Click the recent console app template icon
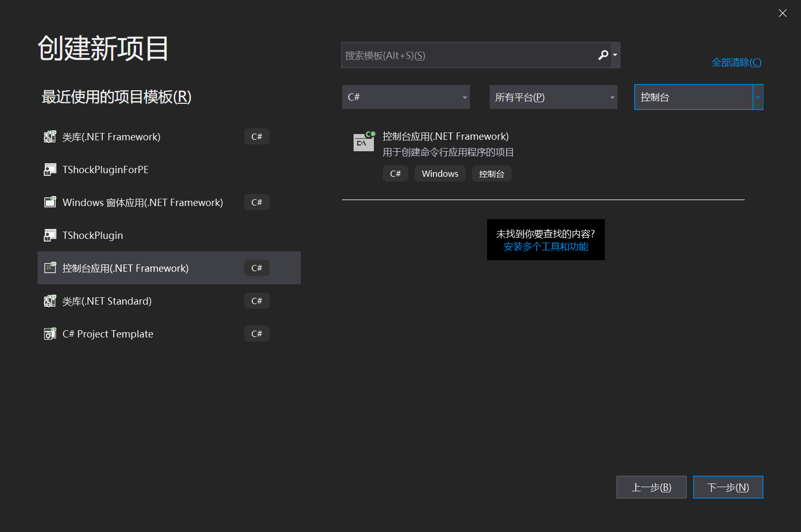This screenshot has height=532, width=801. point(50,268)
